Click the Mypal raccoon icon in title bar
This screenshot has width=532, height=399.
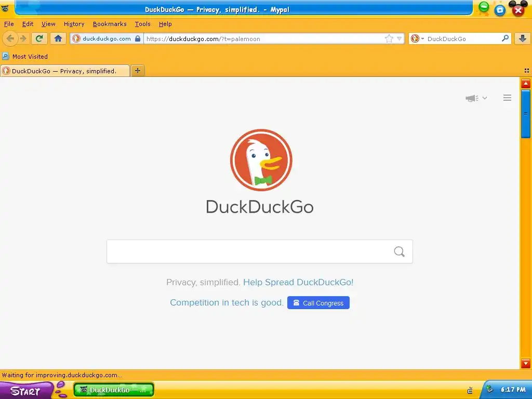click(5, 8)
